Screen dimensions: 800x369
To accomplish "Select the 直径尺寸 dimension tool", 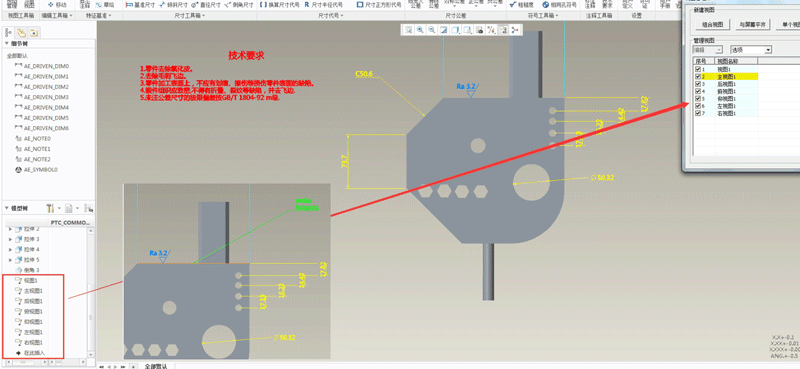I will point(206,5).
